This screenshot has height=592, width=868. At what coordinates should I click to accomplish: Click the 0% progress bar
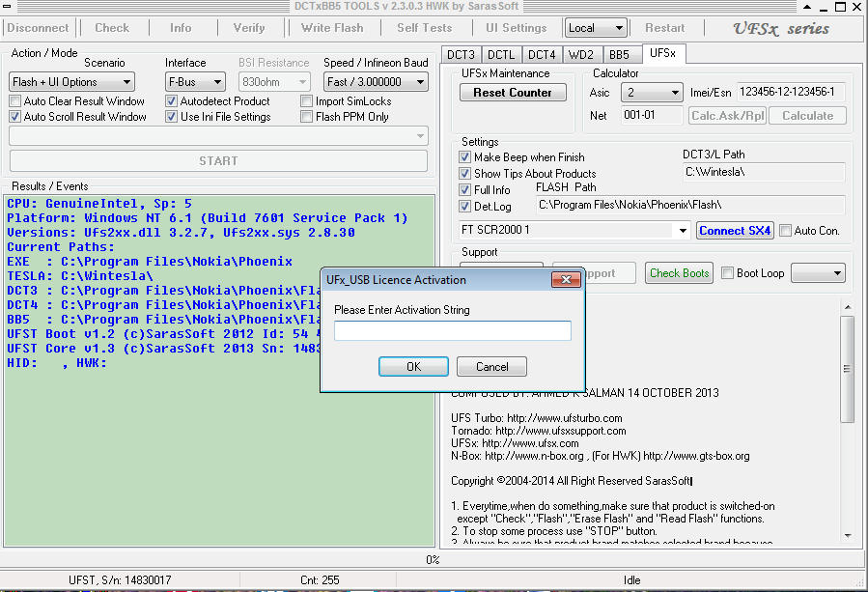pos(433,560)
